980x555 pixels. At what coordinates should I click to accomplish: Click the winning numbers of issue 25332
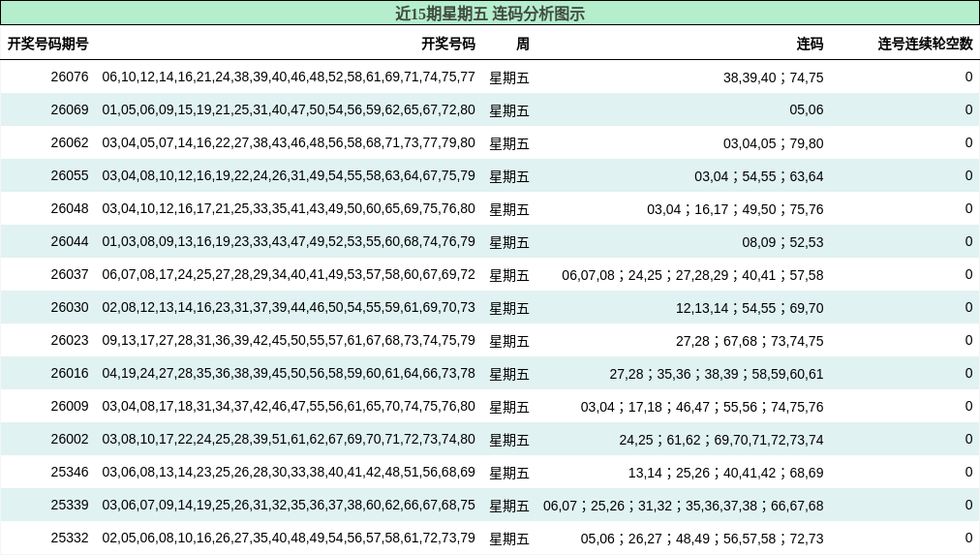[289, 539]
